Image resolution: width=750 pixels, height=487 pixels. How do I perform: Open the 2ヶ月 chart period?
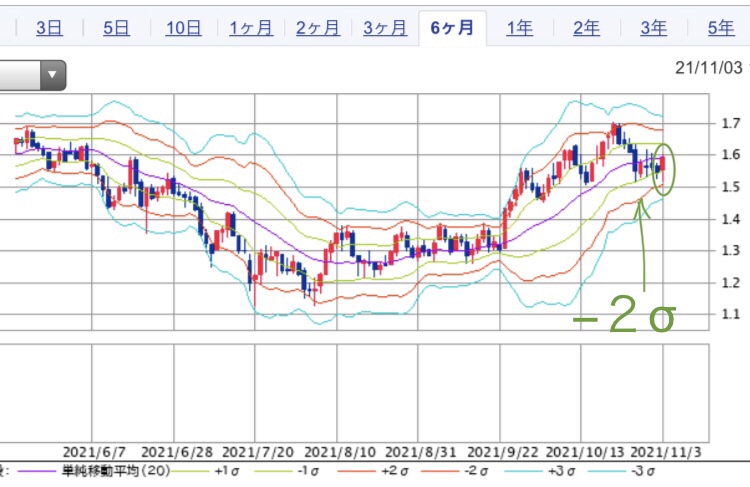click(318, 28)
